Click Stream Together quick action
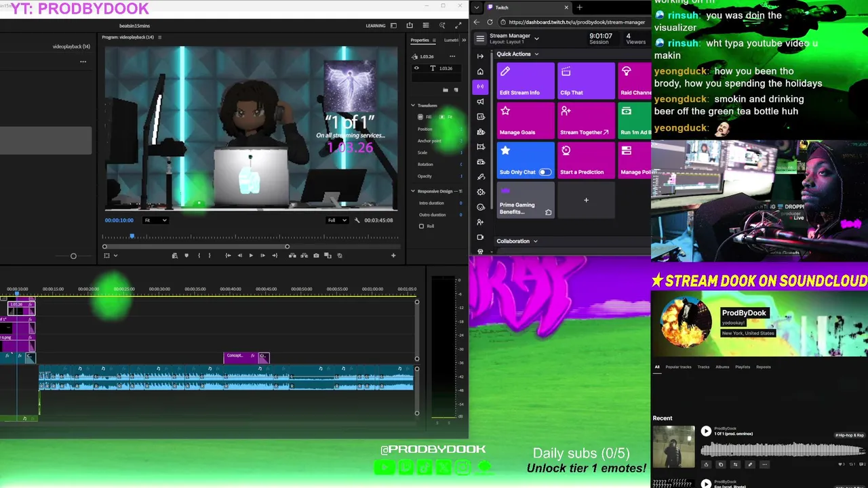The image size is (868, 488). tap(586, 121)
